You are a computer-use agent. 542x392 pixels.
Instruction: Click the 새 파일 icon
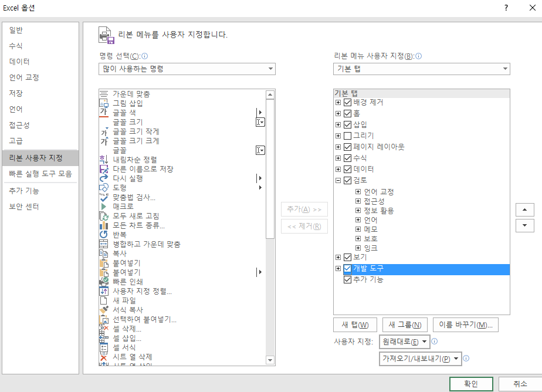[104, 300]
